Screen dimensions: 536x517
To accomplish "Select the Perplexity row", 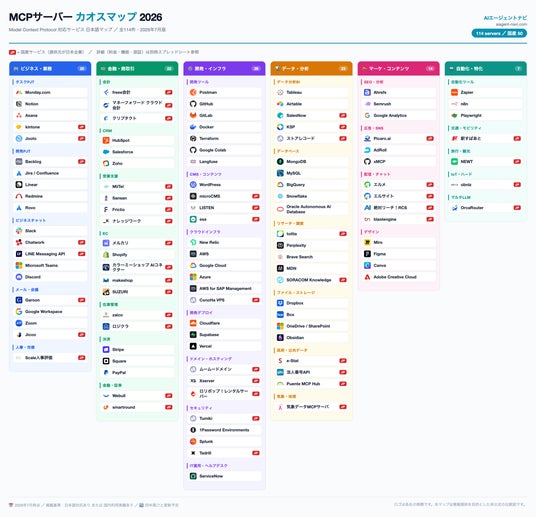I will (312, 245).
